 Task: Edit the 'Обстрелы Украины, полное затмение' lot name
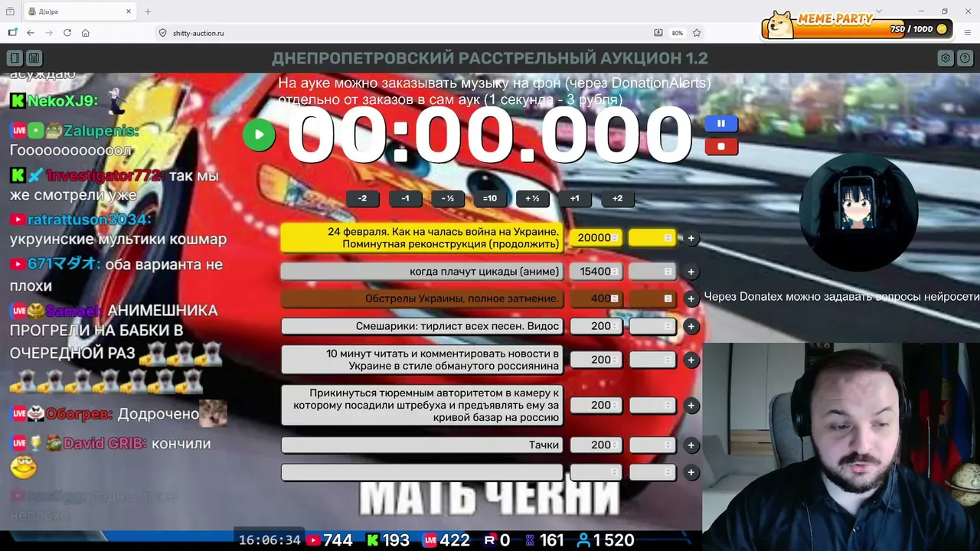click(422, 298)
